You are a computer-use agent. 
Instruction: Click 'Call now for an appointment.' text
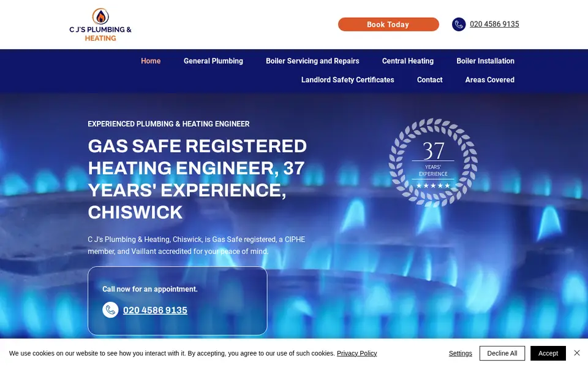click(150, 289)
